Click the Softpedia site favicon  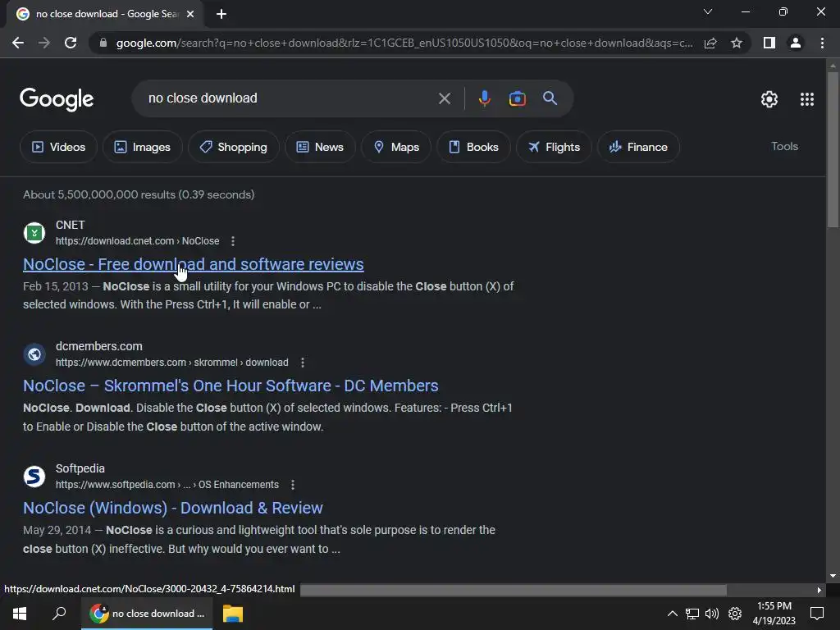34,477
